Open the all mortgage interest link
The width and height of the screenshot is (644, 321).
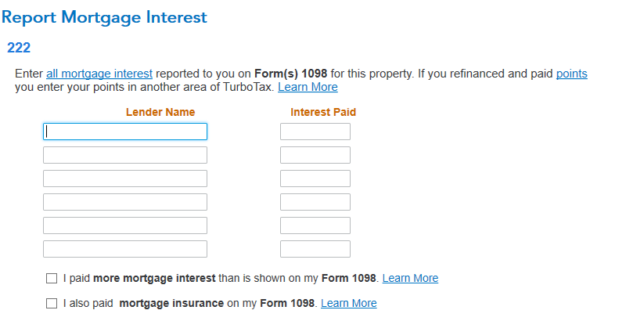click(99, 74)
